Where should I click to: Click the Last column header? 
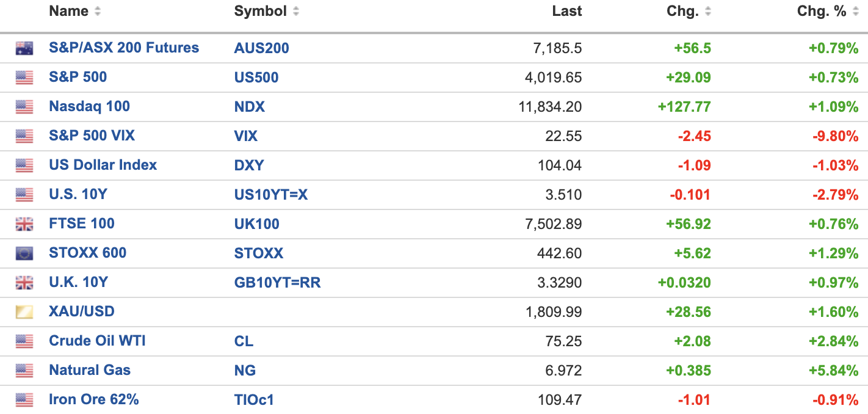coord(566,12)
